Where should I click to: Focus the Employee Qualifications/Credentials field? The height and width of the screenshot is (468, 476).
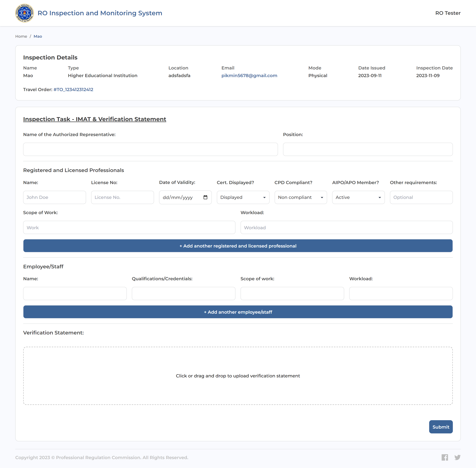[x=183, y=293]
